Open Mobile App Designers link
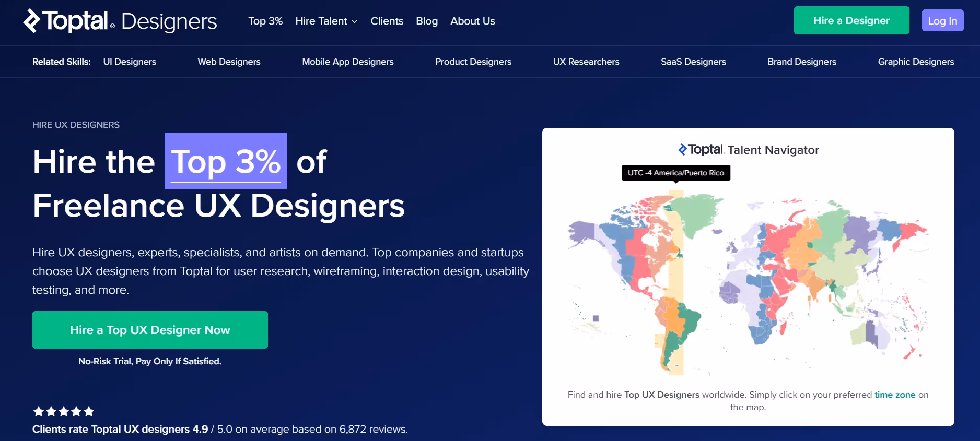This screenshot has height=441, width=980. pos(348,62)
